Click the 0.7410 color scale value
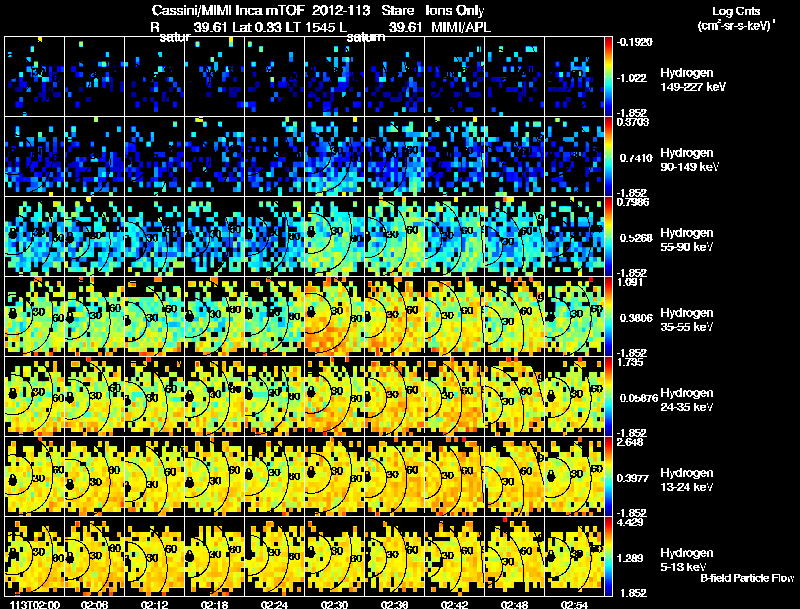This screenshot has height=609, width=800. coord(636,158)
